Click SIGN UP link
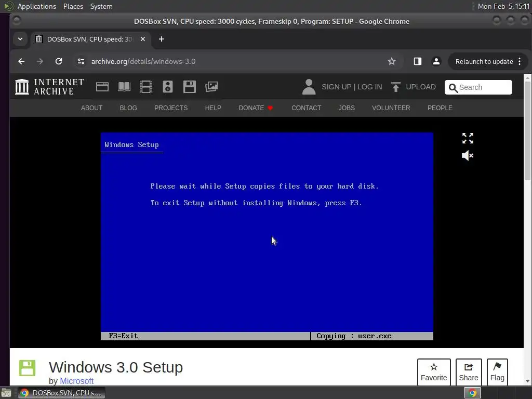 click(x=337, y=87)
